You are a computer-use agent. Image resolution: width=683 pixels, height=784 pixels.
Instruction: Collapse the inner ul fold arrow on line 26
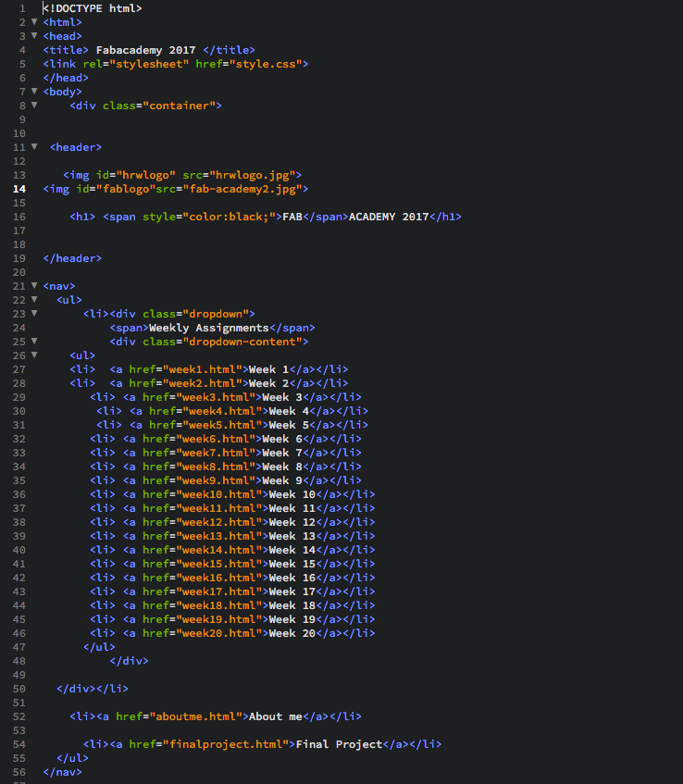pyautogui.click(x=34, y=355)
